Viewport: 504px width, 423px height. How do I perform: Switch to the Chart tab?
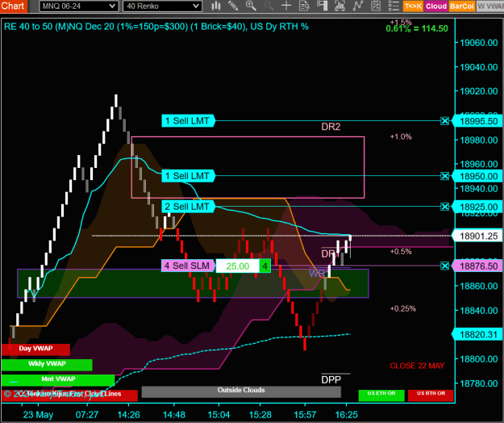[13, 6]
